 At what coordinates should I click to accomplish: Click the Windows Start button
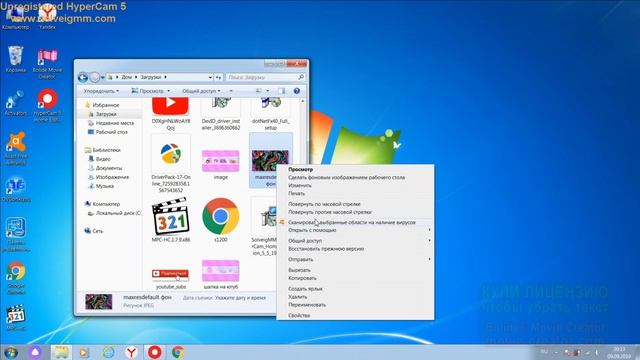(x=11, y=352)
